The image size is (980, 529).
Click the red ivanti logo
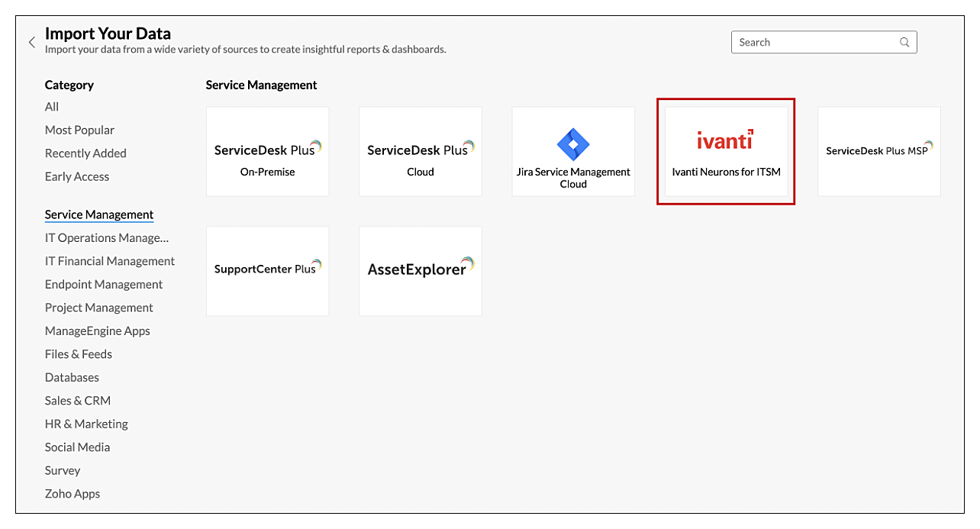point(725,140)
